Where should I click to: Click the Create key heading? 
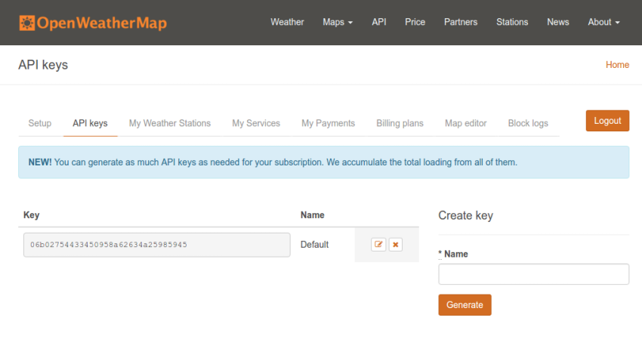click(465, 215)
